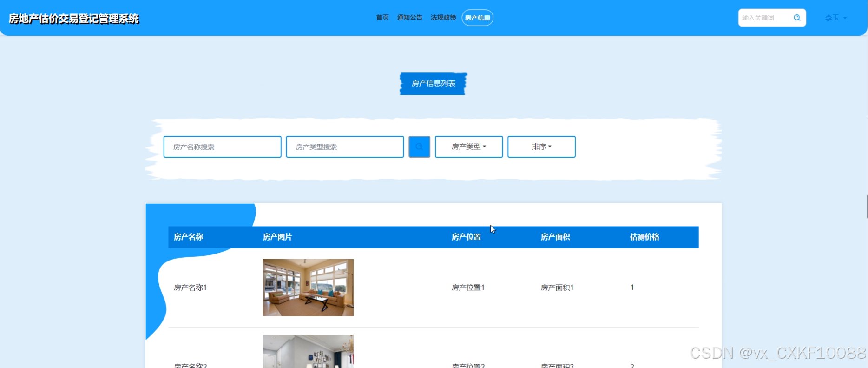Click the 房产名称搜索 input field
This screenshot has width=868, height=368.
222,147
